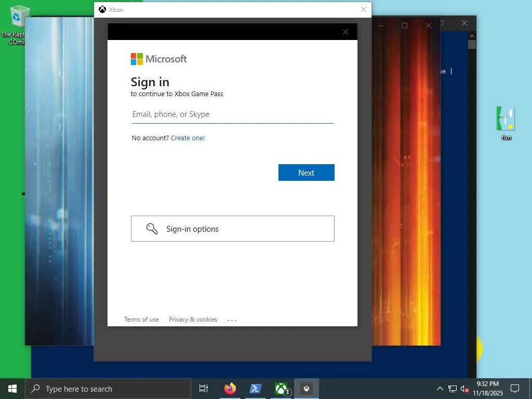Viewport: 532px width, 399px height.
Task: Show hidden system tray icons
Action: coord(440,389)
